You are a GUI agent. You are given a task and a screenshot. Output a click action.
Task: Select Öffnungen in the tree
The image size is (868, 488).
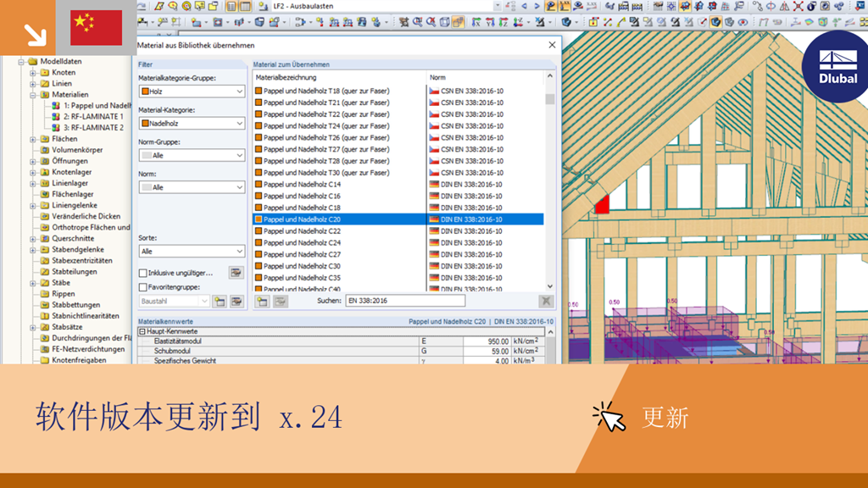[70, 161]
